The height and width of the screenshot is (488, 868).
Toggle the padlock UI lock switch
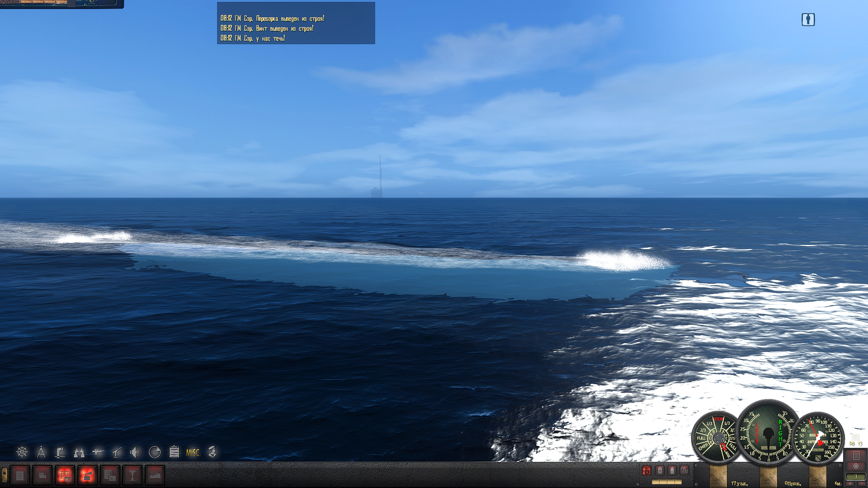point(5,474)
